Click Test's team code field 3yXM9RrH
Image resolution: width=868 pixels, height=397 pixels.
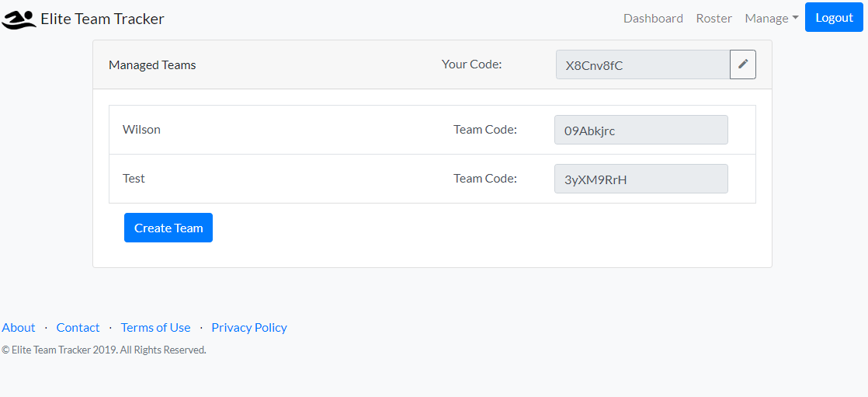point(641,179)
